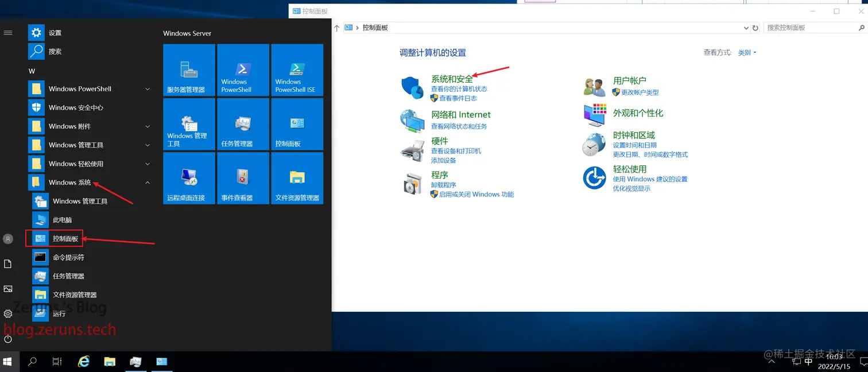Image resolution: width=868 pixels, height=372 pixels.
Task: Collapse the Windows 系统 folder
Action: (148, 183)
